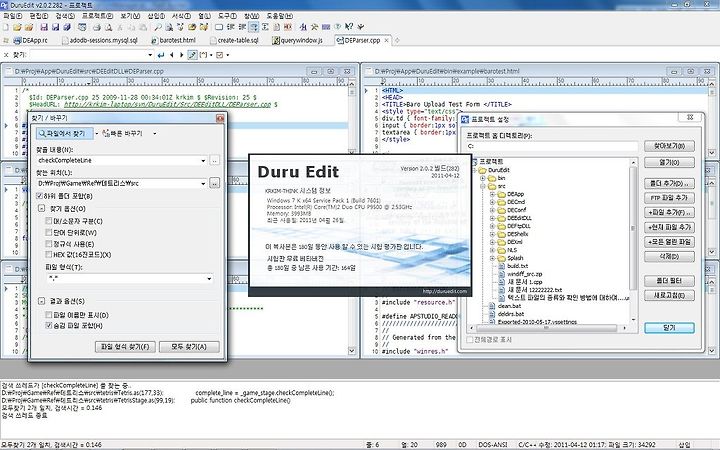This screenshot has width=720, height=450.
Task: Switch to the barotest.html tab
Action: point(173,40)
